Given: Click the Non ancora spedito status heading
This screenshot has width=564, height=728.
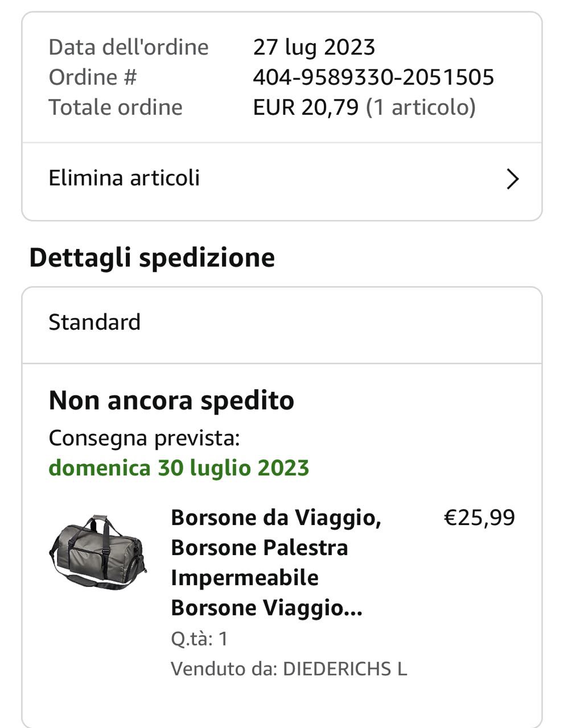Looking at the screenshot, I should (x=171, y=400).
